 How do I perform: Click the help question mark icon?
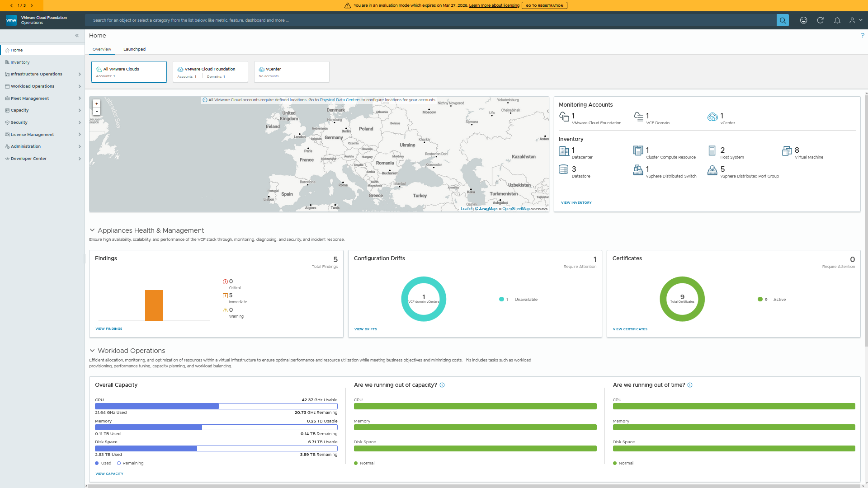click(863, 35)
